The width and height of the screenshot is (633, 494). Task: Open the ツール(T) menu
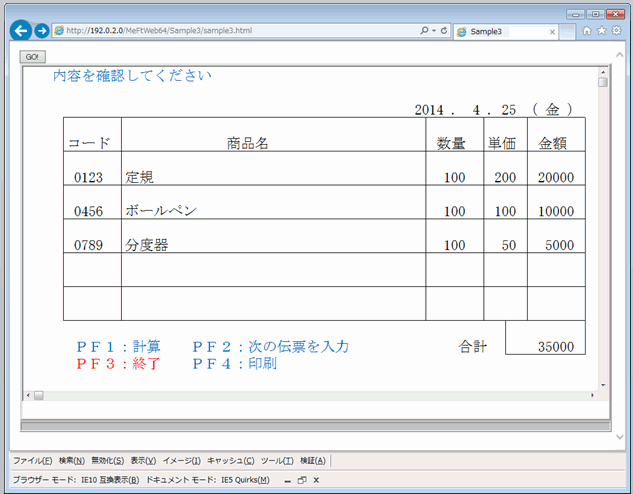pyautogui.click(x=277, y=461)
